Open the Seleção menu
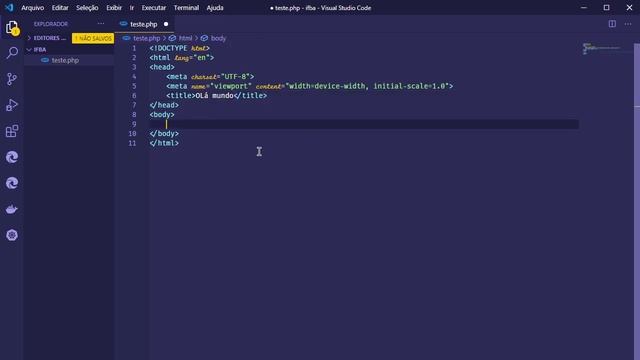 (x=87, y=8)
